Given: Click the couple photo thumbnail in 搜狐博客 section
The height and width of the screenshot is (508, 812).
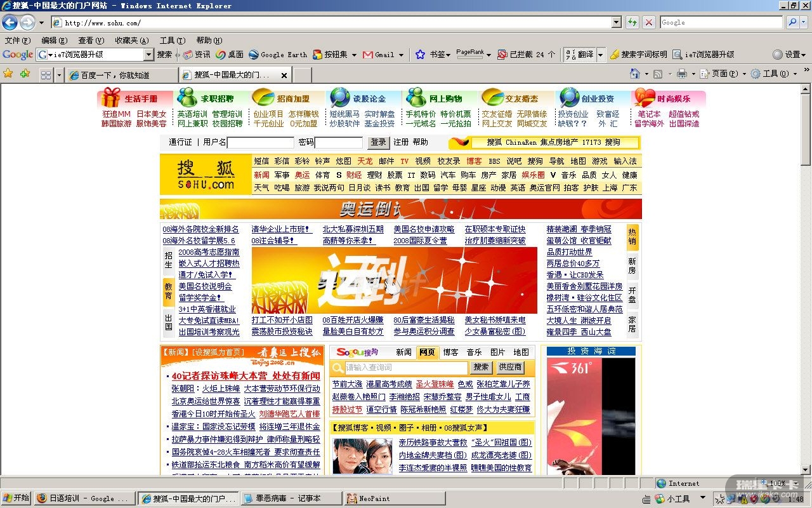Looking at the screenshot, I should (362, 456).
